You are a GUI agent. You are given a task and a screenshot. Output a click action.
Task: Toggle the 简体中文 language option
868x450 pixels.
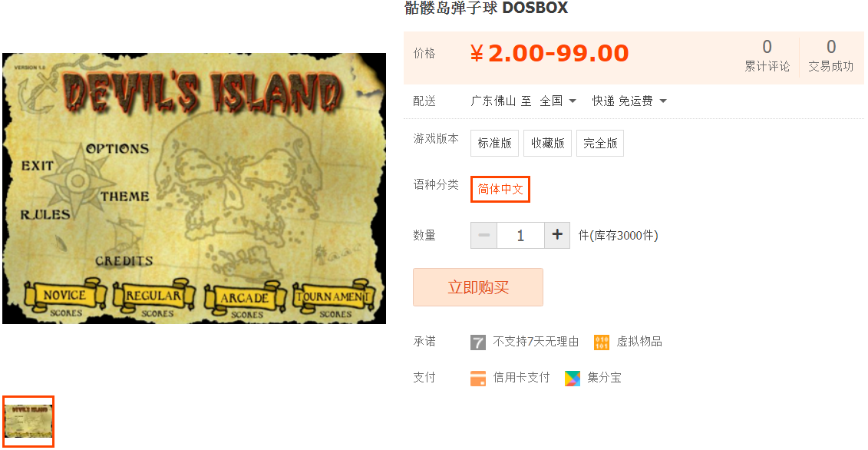(500, 189)
